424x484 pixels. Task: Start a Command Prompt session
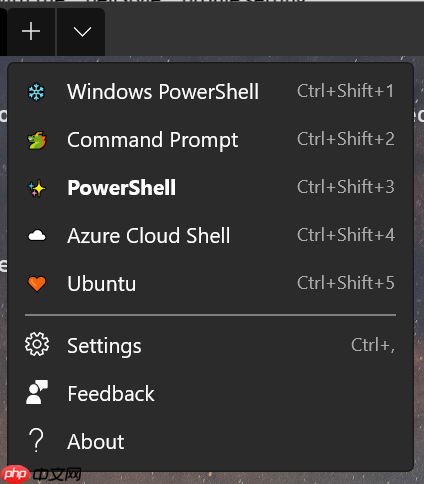[x=210, y=140]
